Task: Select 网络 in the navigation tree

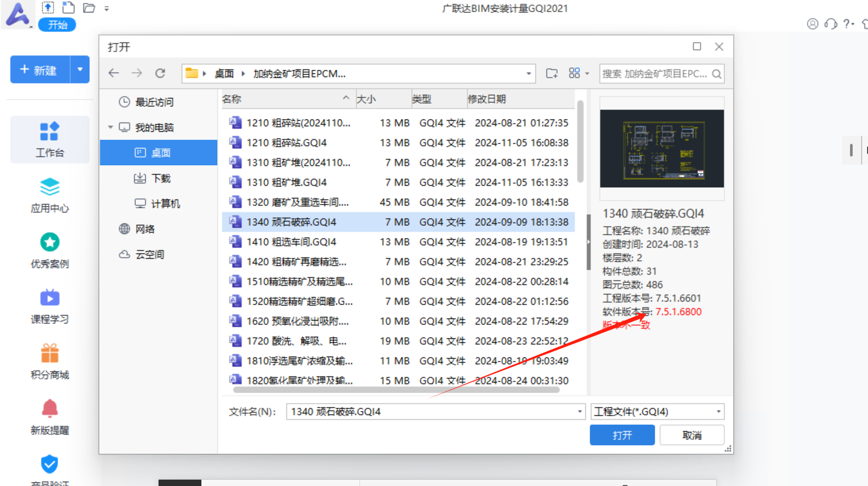Action: click(x=159, y=229)
